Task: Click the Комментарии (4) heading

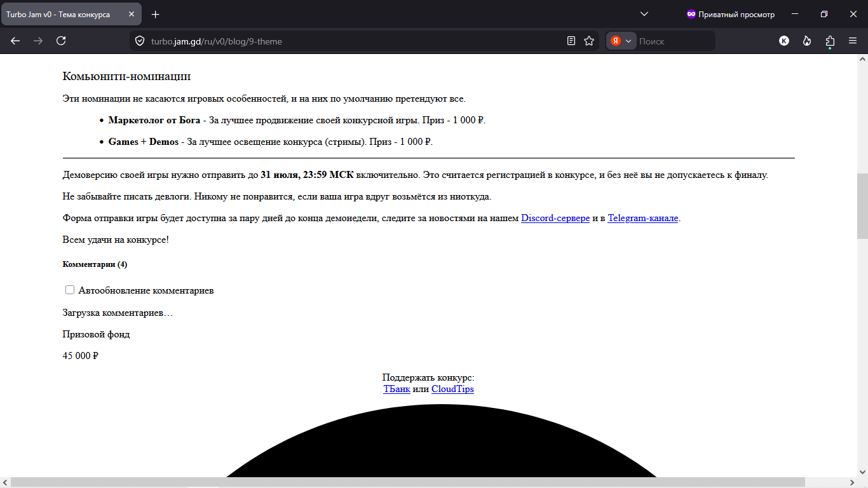Action: (x=95, y=264)
